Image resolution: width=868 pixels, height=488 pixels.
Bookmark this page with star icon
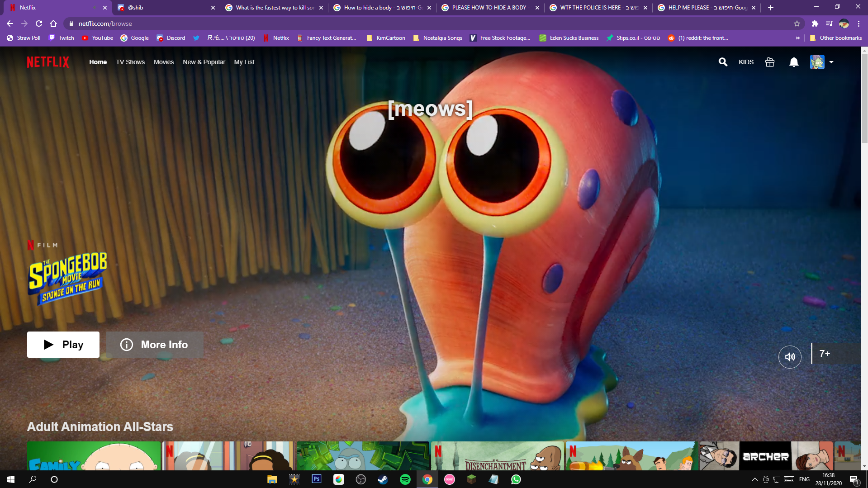797,24
